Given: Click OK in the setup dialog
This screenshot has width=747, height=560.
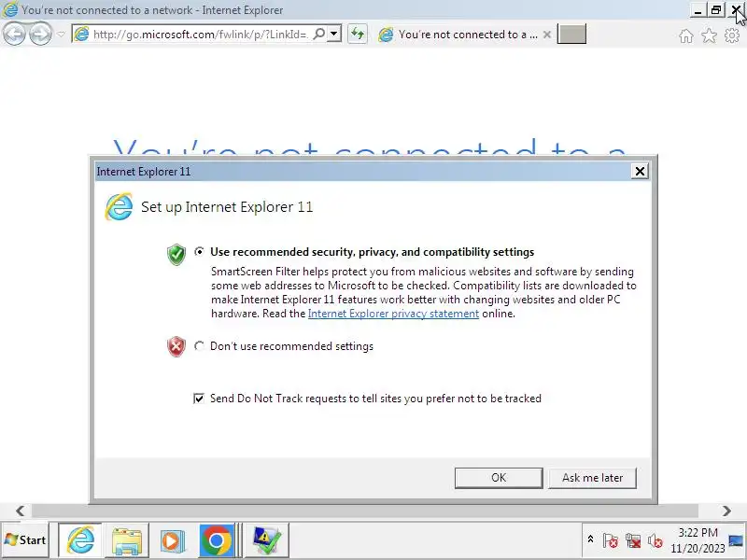Looking at the screenshot, I should pos(499,478).
